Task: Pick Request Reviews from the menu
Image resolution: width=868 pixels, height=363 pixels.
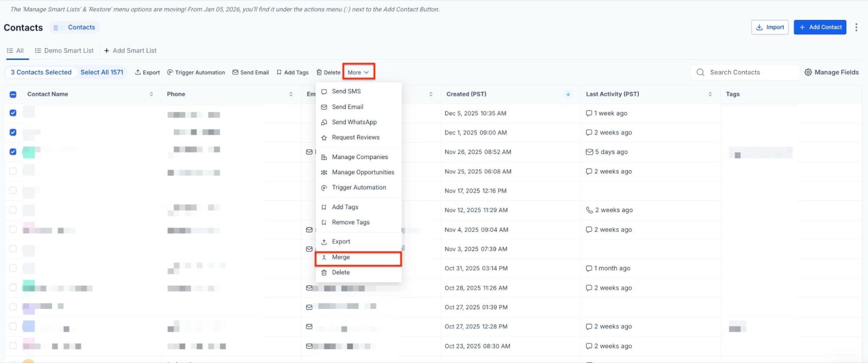Action: 358,137
